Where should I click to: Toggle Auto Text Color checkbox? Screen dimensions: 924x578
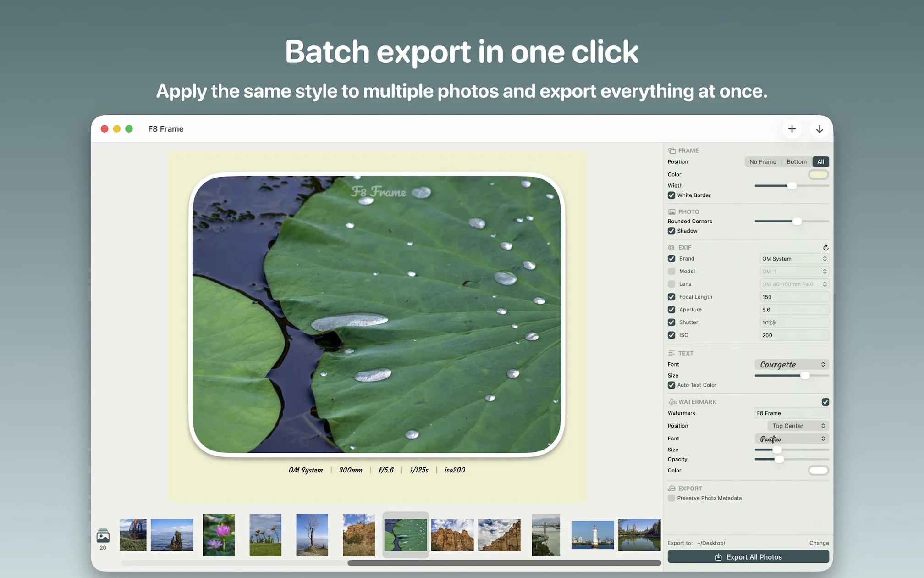[671, 385]
